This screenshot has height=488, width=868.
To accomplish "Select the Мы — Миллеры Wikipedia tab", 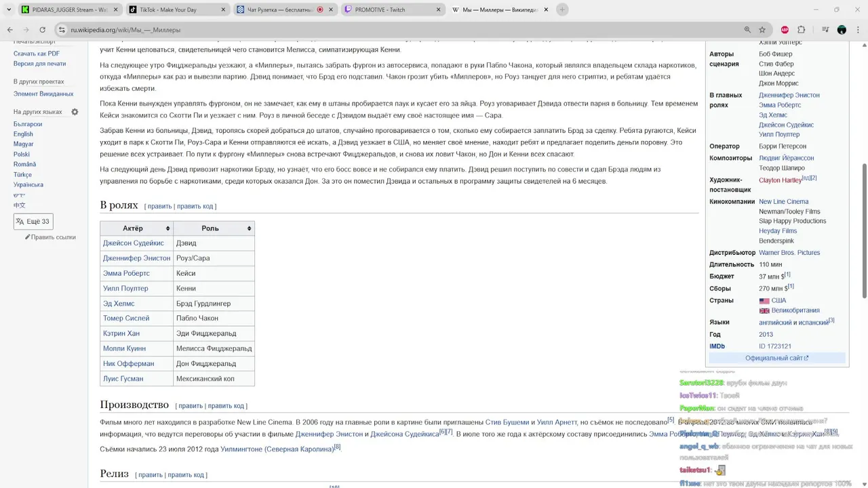I will coord(499,9).
